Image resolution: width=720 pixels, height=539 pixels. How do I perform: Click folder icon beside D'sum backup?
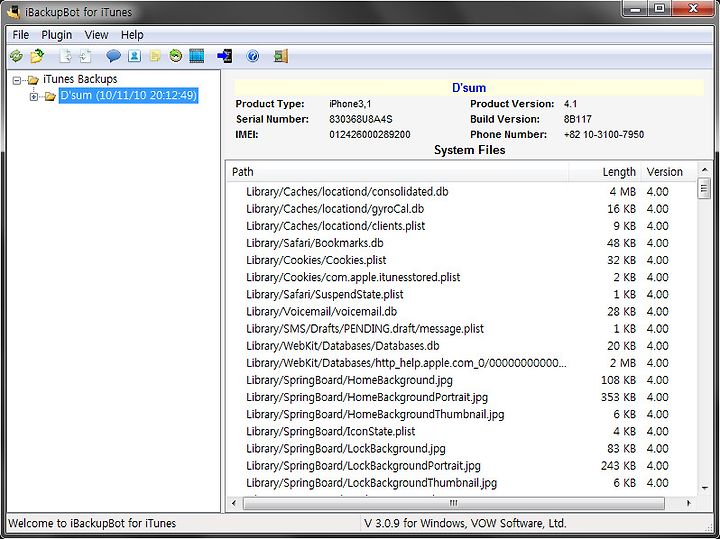(50, 96)
